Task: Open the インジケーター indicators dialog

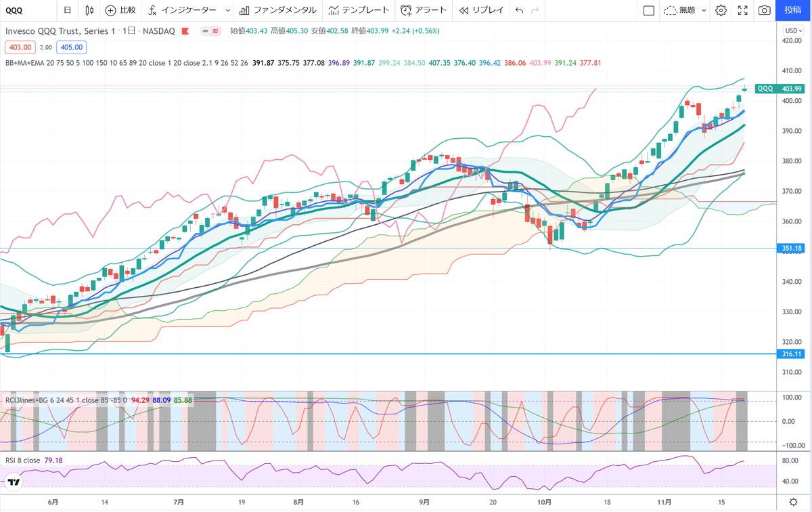Action: [183, 10]
